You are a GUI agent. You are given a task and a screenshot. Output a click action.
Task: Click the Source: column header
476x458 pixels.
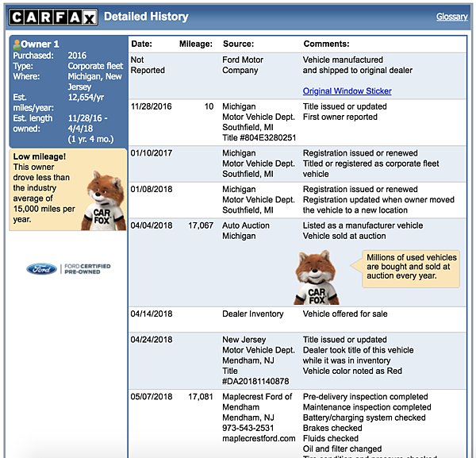click(238, 44)
